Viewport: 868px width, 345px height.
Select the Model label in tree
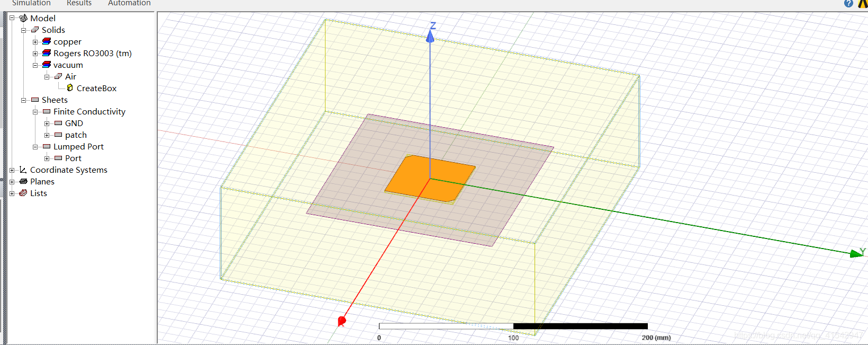(43, 18)
